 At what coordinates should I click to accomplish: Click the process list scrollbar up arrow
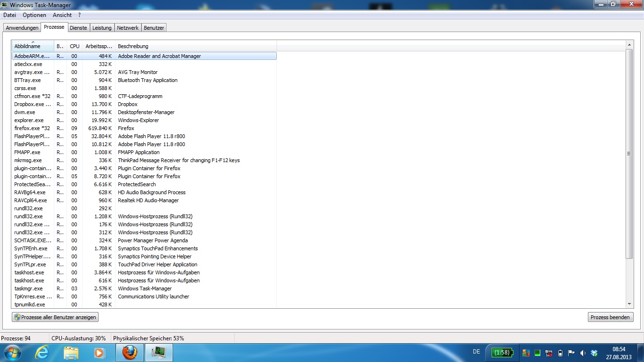(x=629, y=45)
